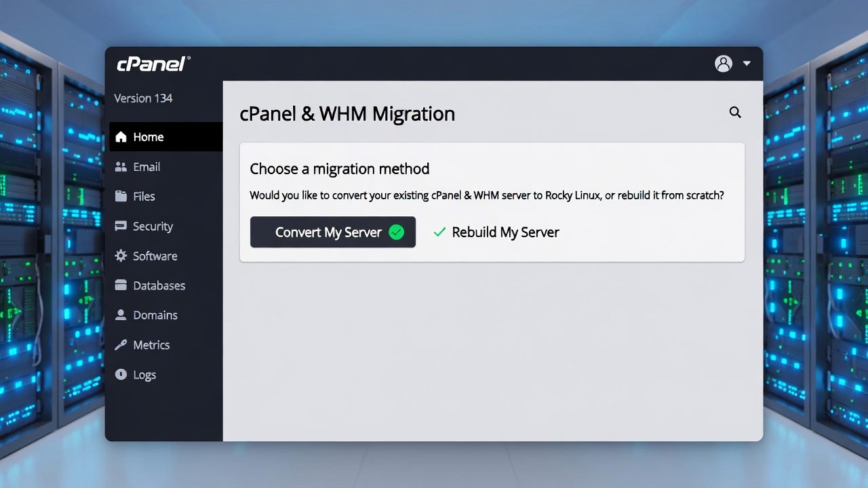Expand the account dropdown arrow

(747, 64)
